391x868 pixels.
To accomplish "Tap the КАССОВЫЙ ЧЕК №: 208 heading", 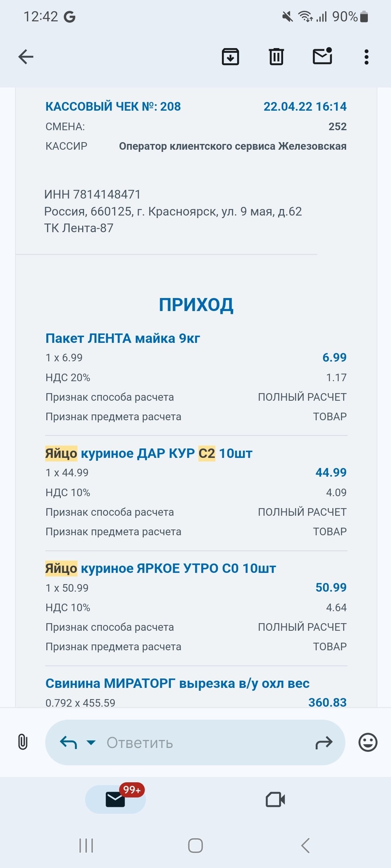I will pos(113,107).
